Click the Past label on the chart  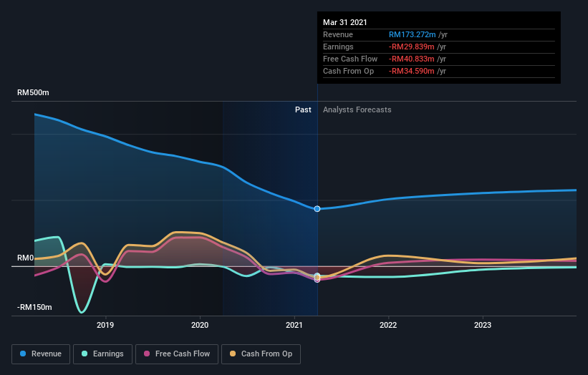pyautogui.click(x=303, y=109)
